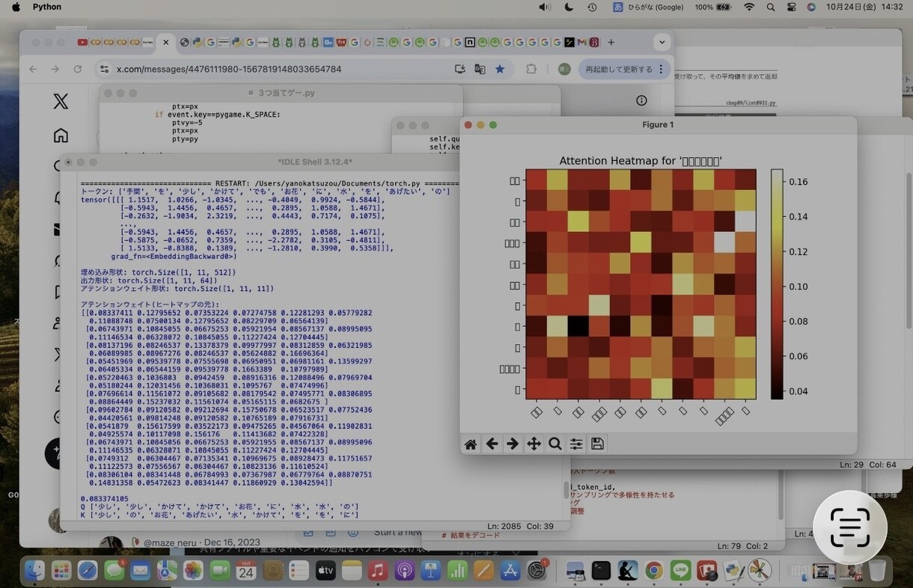Save the heatmap figure with the floppy icon
Screen dimensions: 913x588
coord(597,444)
